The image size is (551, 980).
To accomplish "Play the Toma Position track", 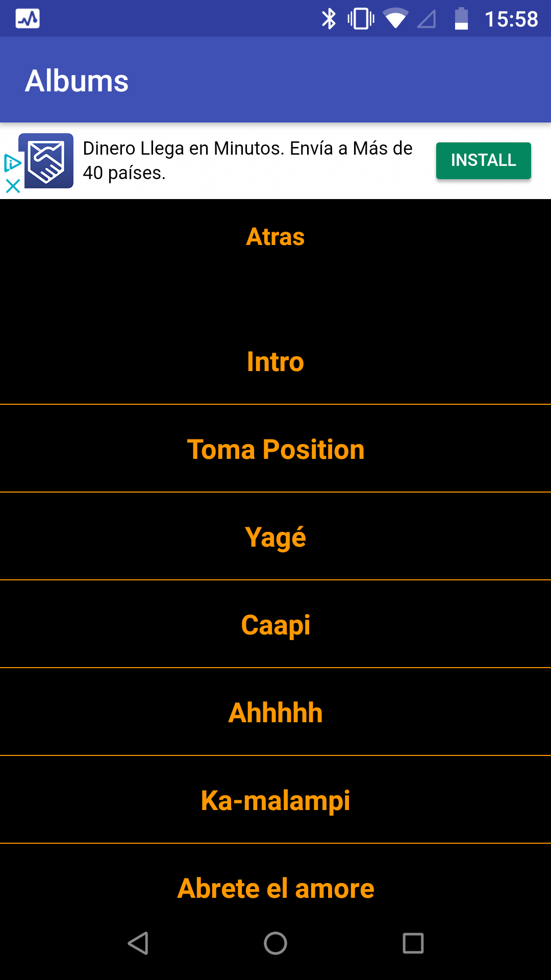I will [275, 449].
